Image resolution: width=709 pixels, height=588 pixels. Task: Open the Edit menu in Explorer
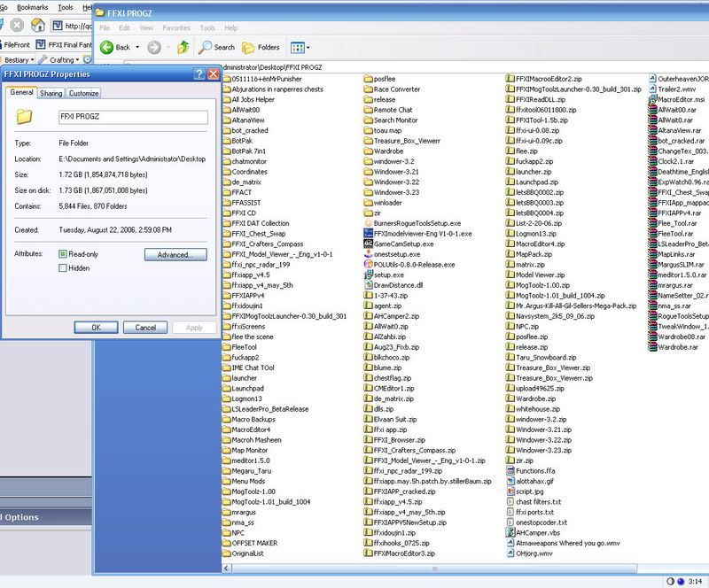124,28
